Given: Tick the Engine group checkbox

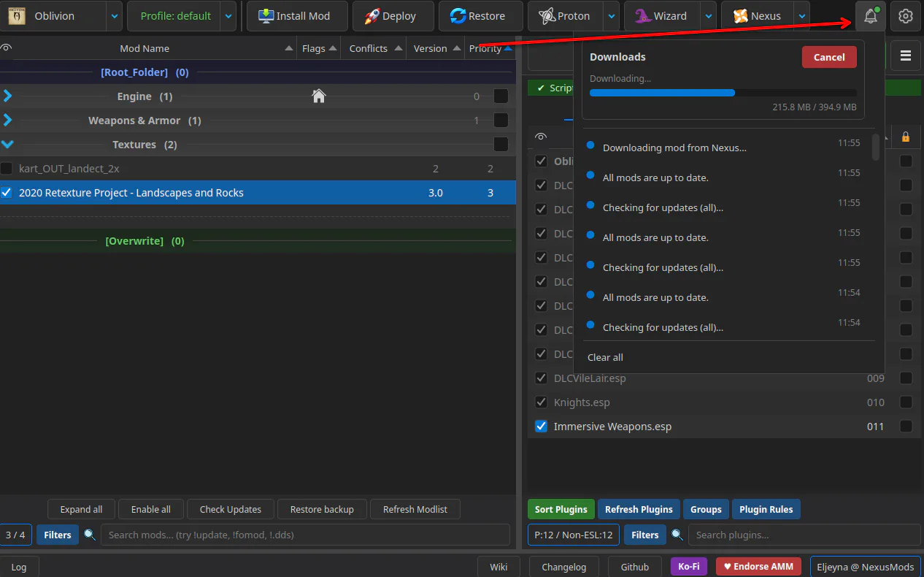Looking at the screenshot, I should (501, 96).
